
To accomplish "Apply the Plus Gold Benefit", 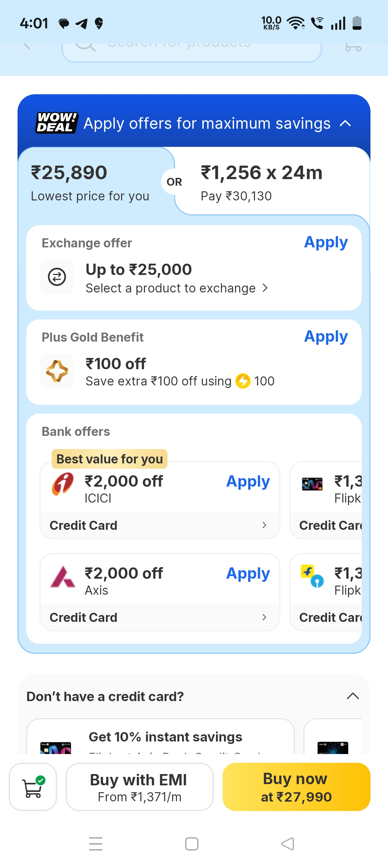I will pos(325,337).
